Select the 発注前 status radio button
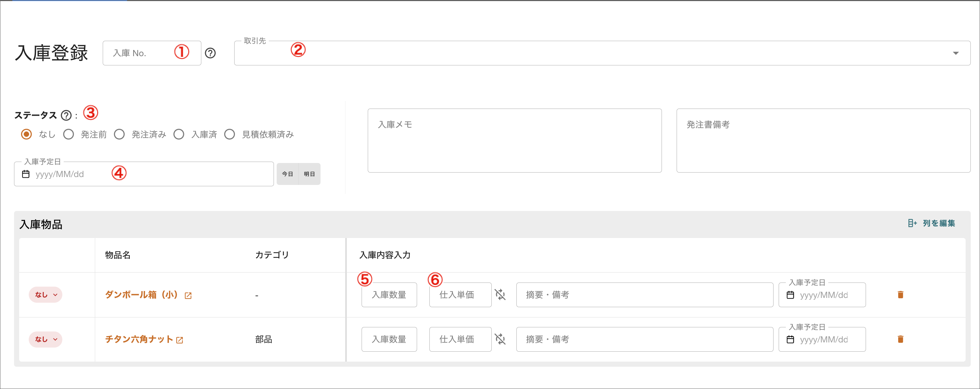The height and width of the screenshot is (389, 980). click(x=68, y=134)
